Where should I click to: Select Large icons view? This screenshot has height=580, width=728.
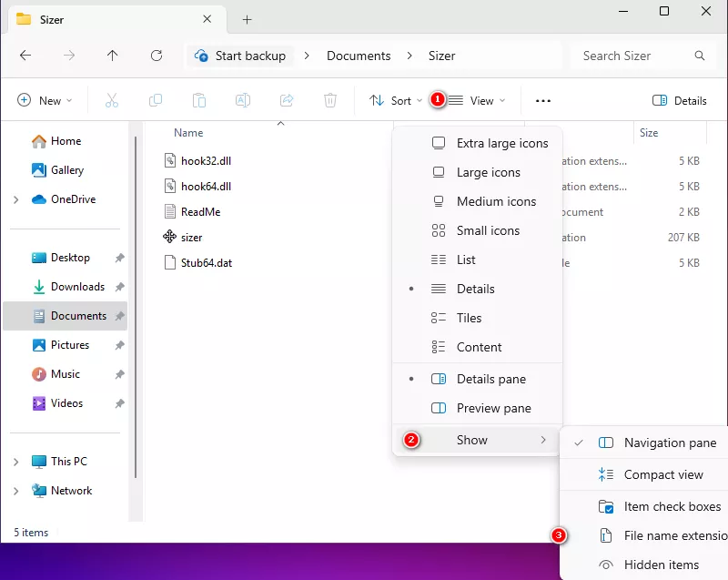[477, 172]
